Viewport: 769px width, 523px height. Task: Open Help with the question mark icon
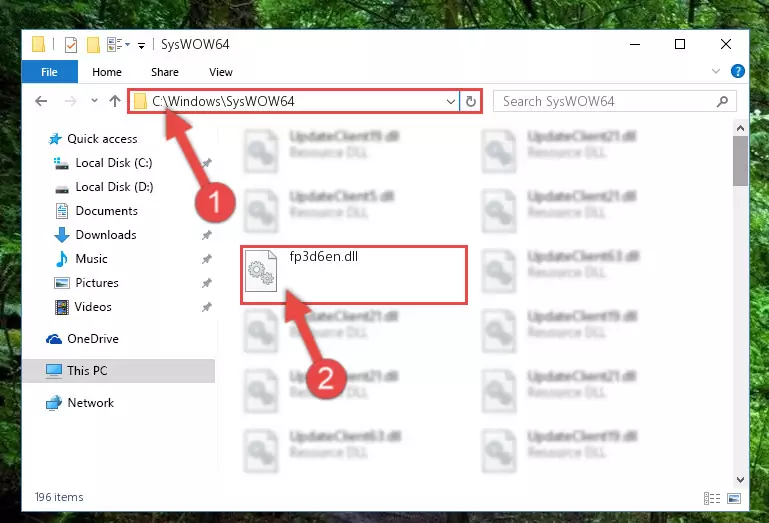(x=737, y=72)
